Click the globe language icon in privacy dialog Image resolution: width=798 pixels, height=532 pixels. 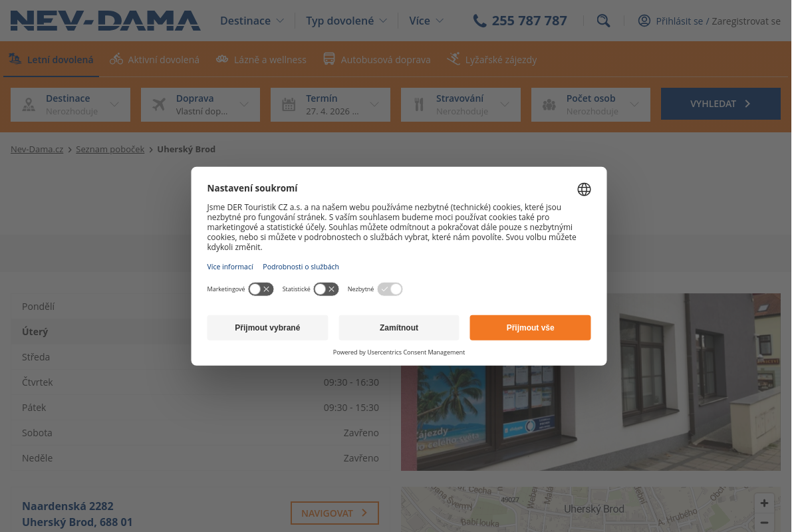pos(584,190)
